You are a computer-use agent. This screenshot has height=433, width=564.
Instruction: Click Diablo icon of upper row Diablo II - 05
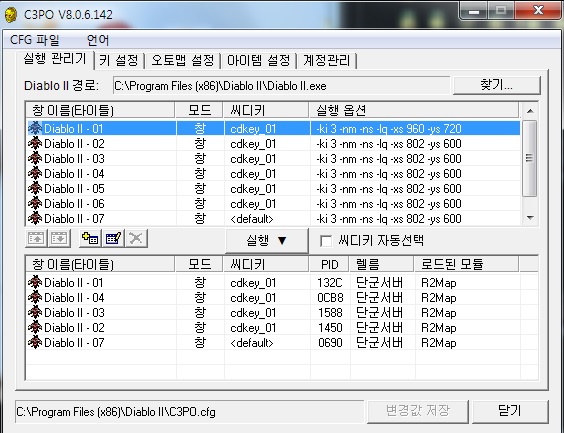click(x=35, y=188)
